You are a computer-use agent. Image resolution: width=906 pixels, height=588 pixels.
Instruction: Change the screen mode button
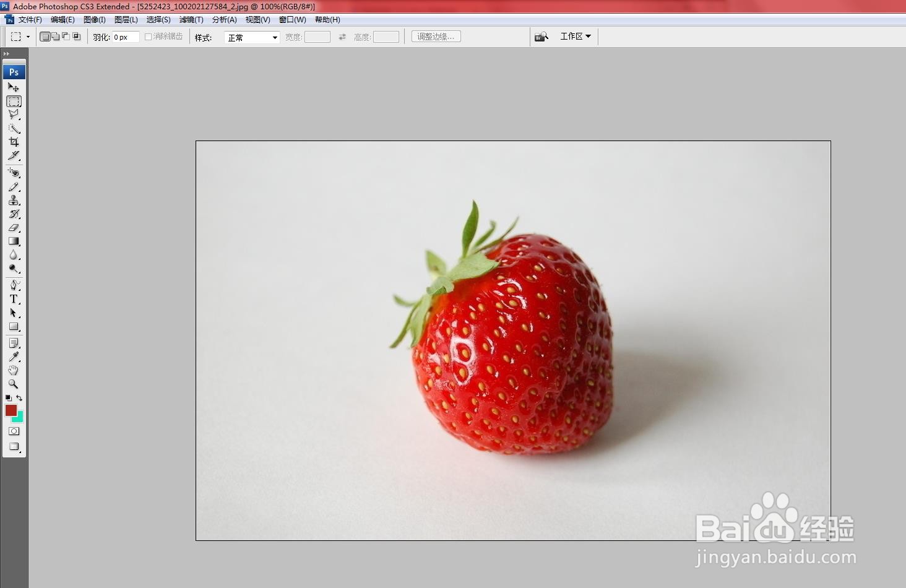(x=14, y=446)
